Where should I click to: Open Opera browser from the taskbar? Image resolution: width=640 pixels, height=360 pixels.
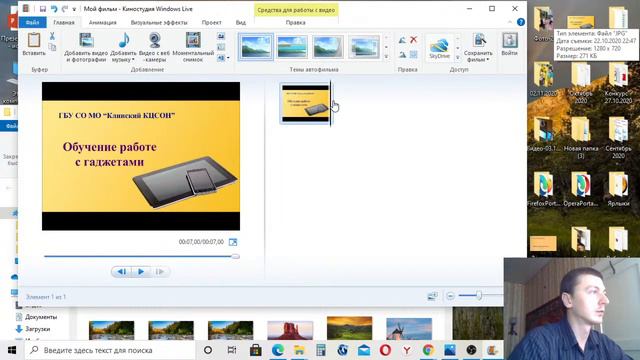(385, 350)
